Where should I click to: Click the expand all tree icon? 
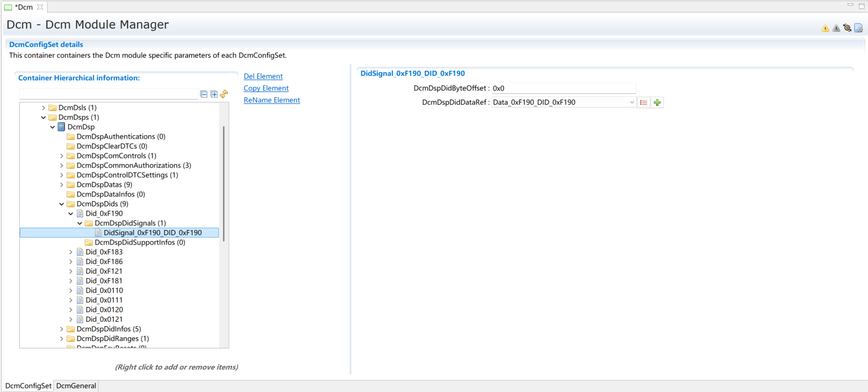point(214,94)
